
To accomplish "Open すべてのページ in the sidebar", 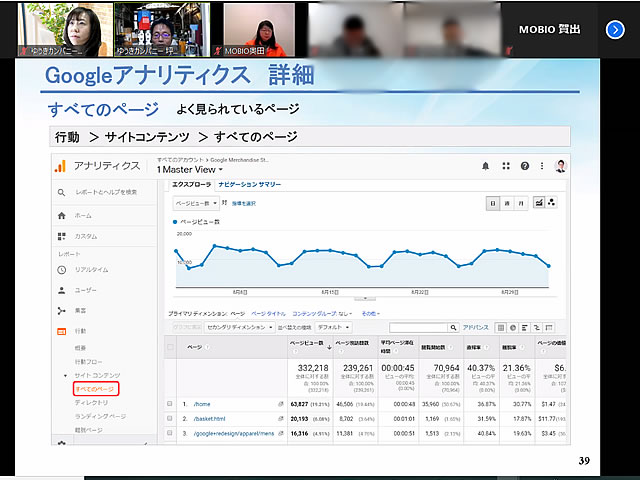I will click(x=96, y=389).
